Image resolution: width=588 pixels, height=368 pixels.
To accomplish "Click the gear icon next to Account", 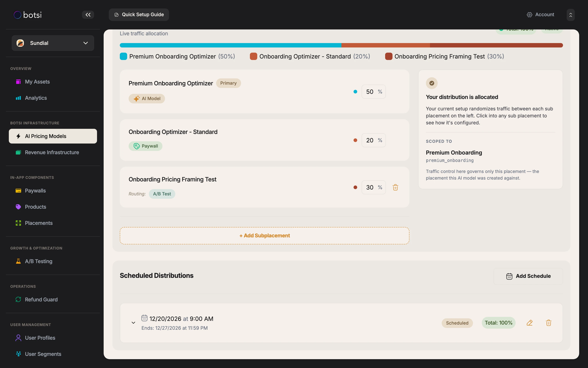I will 529,15.
